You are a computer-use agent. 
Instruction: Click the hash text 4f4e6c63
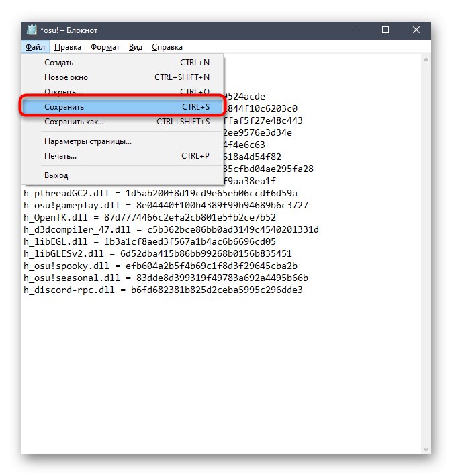pyautogui.click(x=244, y=145)
